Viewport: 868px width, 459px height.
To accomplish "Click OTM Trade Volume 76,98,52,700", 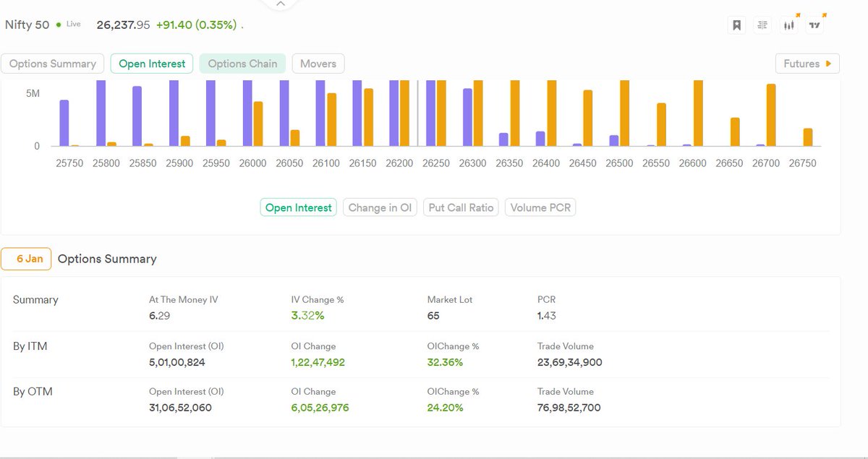I will coord(569,408).
